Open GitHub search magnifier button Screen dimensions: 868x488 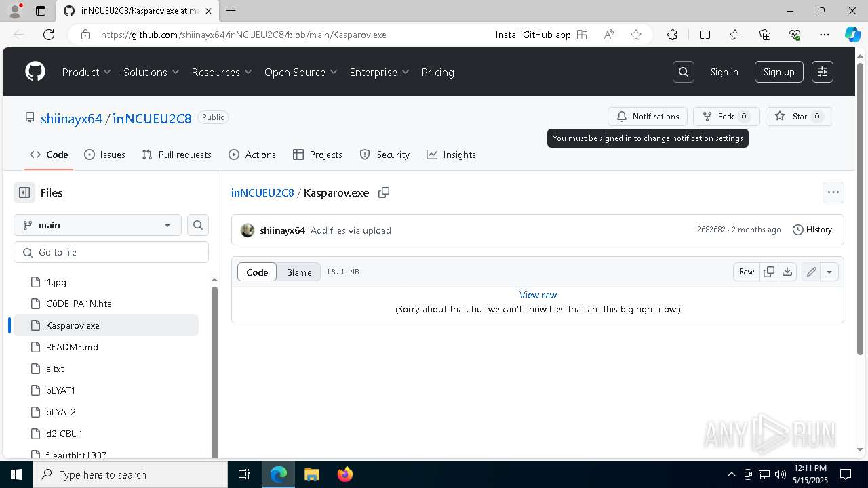pyautogui.click(x=684, y=72)
